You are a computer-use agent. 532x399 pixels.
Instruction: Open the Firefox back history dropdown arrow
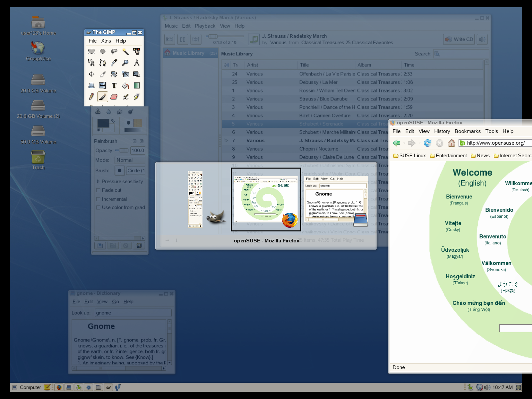coord(404,143)
